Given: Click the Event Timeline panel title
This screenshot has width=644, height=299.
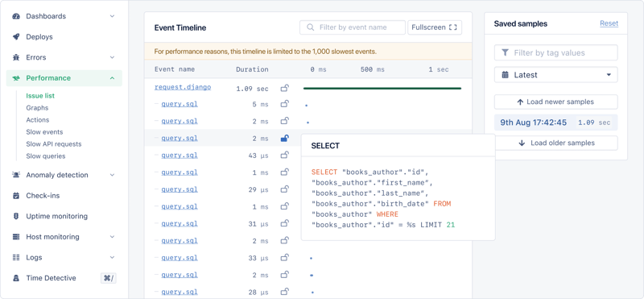Looking at the screenshot, I should 180,28.
